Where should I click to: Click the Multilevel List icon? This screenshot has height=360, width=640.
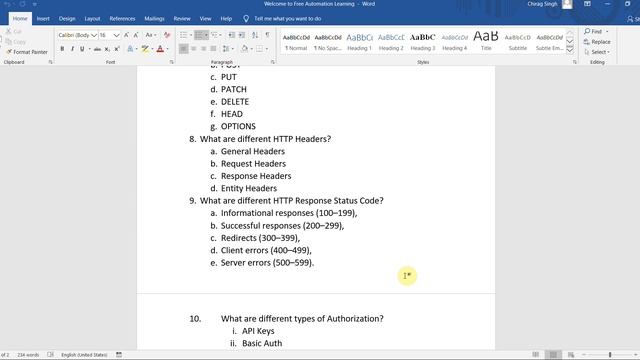[x=214, y=35]
